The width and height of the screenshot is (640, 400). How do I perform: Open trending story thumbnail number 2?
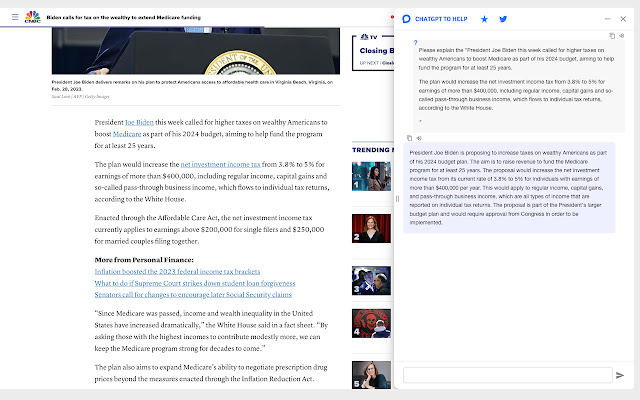[371, 229]
